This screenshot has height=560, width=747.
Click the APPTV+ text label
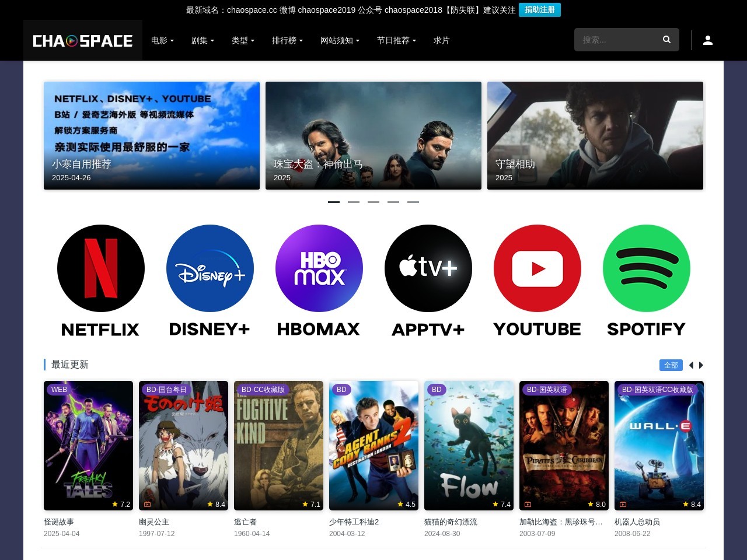pyautogui.click(x=428, y=330)
